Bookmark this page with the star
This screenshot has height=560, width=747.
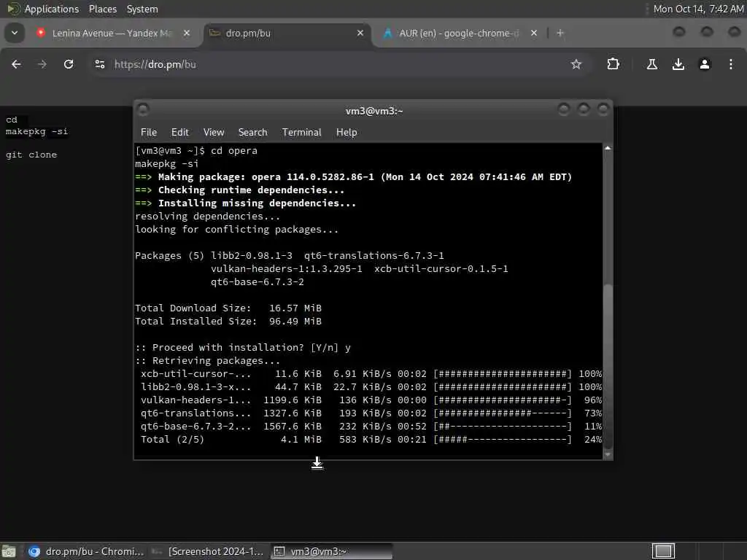(x=576, y=64)
